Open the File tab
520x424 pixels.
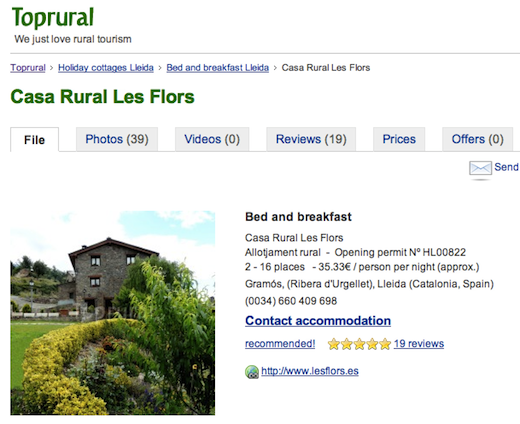tap(34, 140)
